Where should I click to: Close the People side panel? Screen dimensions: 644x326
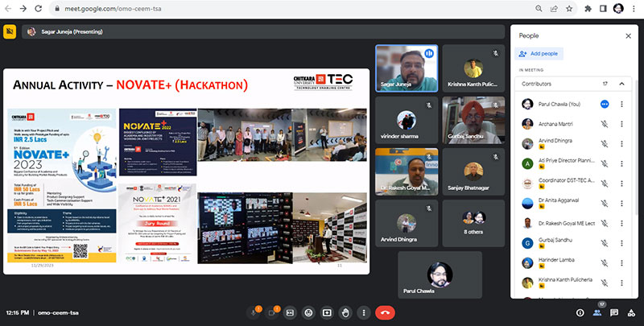(628, 35)
